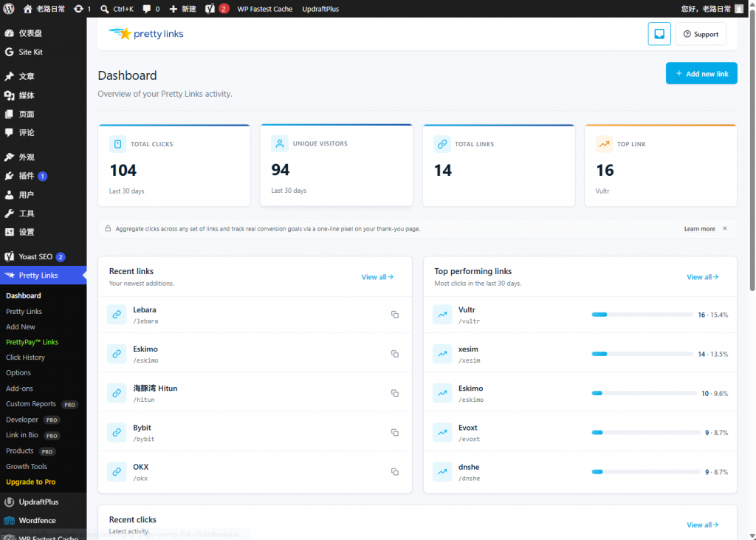Image resolution: width=756 pixels, height=540 pixels.
Task: Open UpdraftPlus in admin bar
Action: [x=320, y=9]
